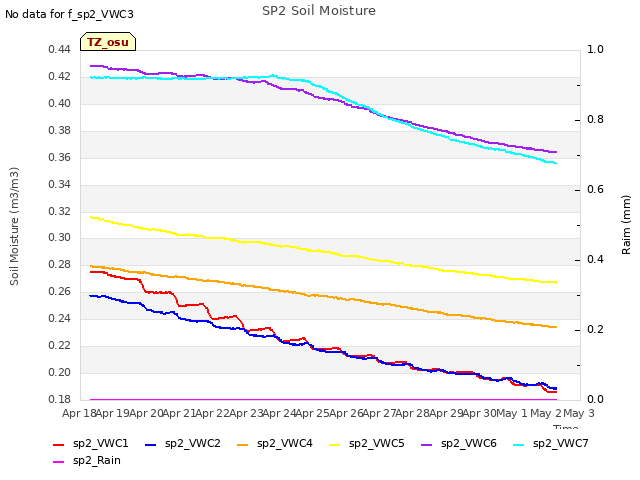Viewport: 640px width, 480px height.
Task: Click the 0.30 left axis value
Action: point(59,238)
